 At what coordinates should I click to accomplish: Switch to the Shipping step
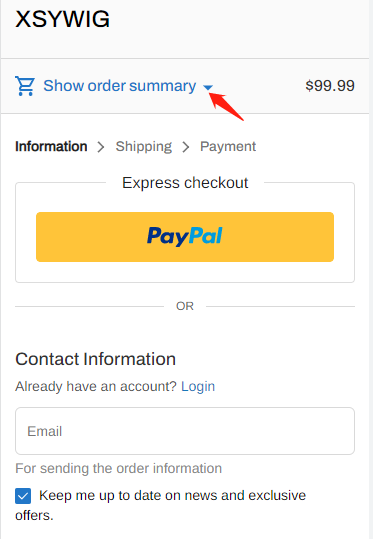tap(144, 147)
